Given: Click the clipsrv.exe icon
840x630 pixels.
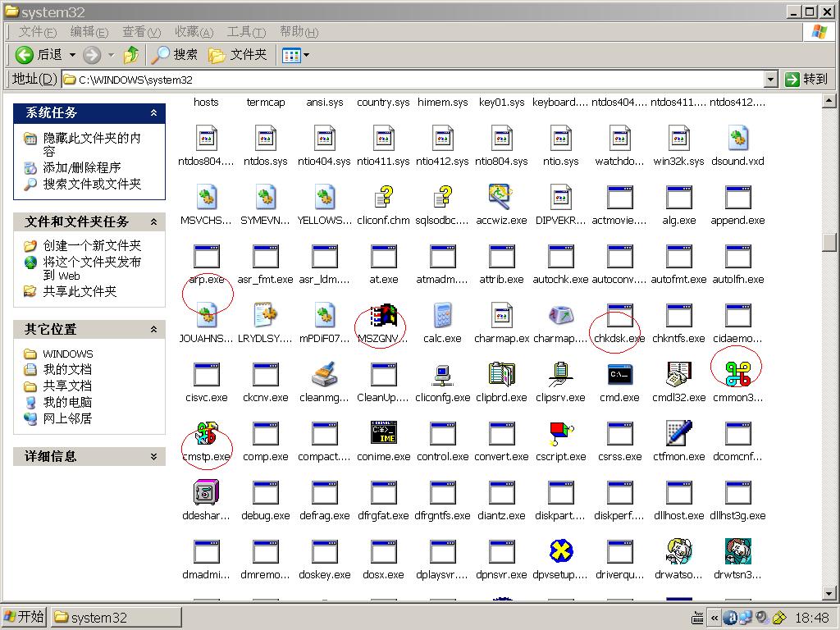Looking at the screenshot, I should 561,374.
